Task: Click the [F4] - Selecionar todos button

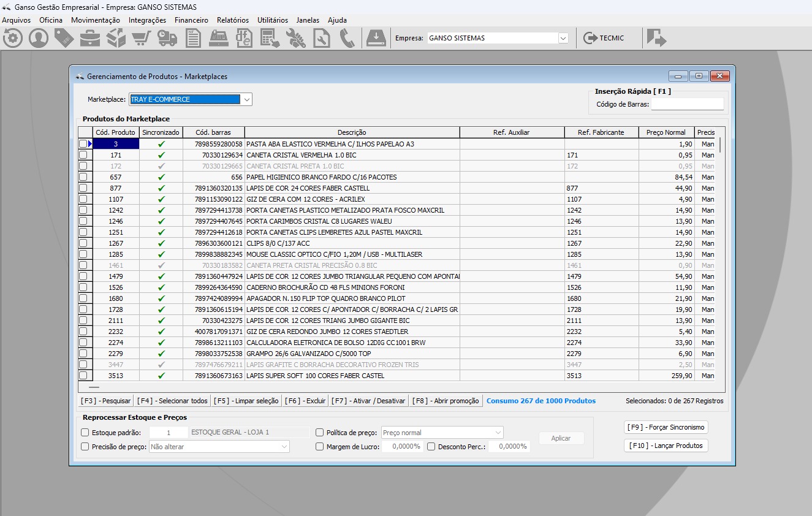Action: (172, 401)
